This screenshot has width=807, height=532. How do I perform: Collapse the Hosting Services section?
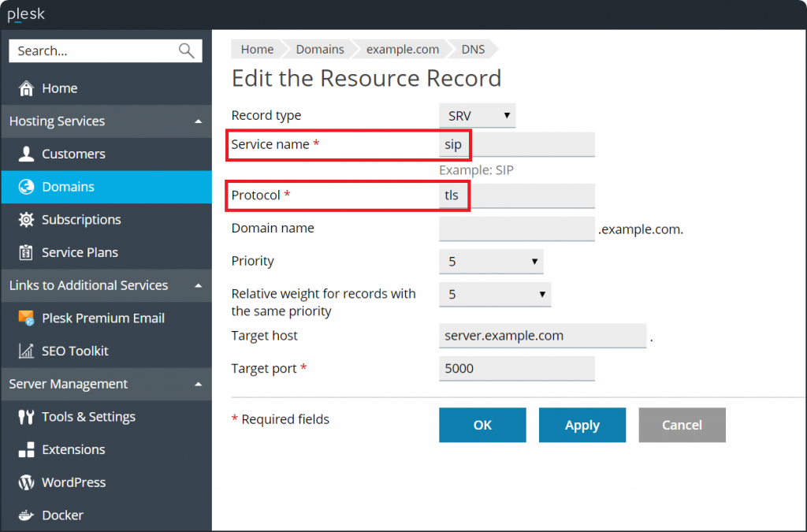tap(198, 121)
